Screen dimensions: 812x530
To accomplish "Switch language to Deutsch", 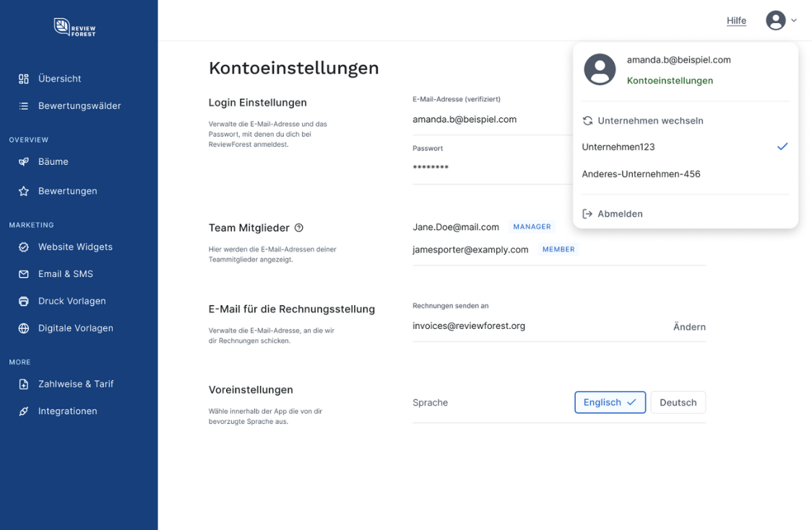I will [678, 403].
